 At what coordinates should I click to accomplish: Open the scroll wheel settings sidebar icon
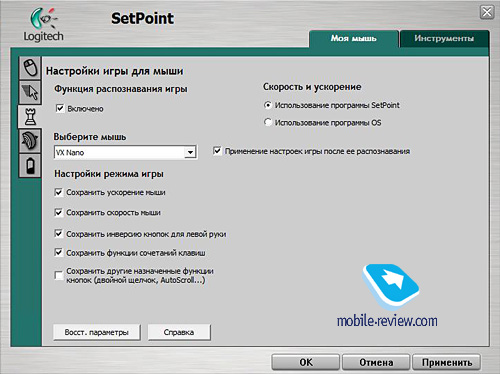click(30, 141)
